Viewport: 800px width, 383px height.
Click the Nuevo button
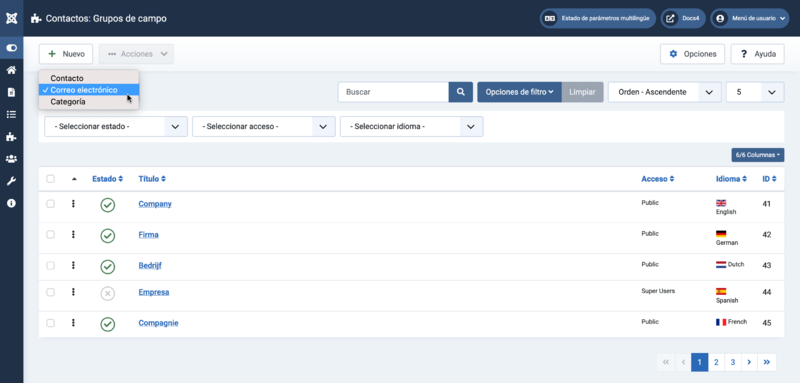(x=66, y=54)
